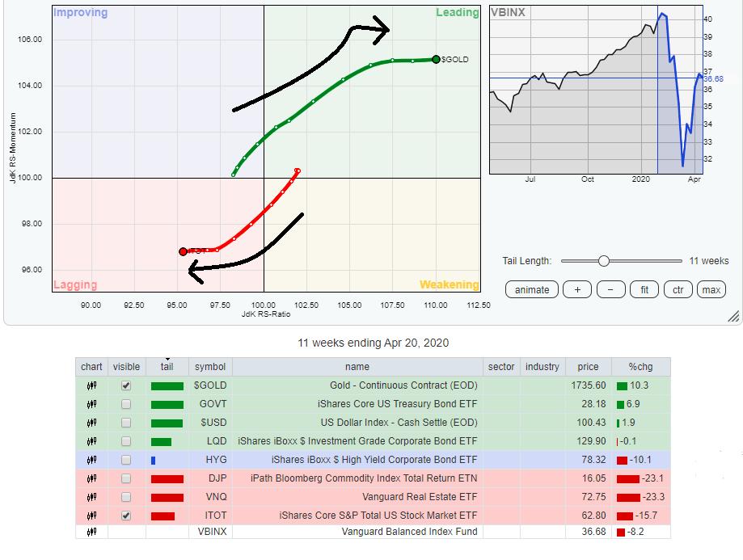Open the chart icon for $GOLD row
The image size is (743, 560).
point(91,386)
